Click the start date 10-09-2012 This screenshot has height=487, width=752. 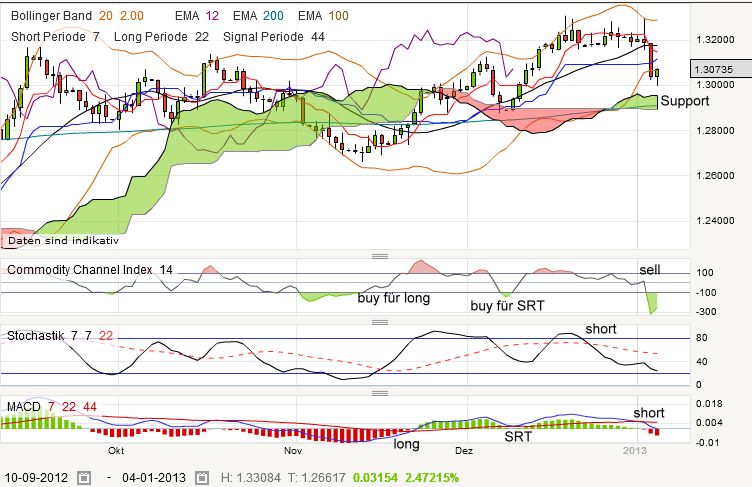tap(36, 478)
